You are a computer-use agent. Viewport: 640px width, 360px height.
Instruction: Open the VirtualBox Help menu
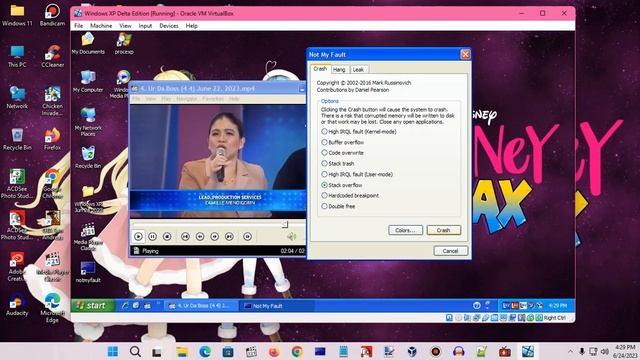tap(191, 26)
